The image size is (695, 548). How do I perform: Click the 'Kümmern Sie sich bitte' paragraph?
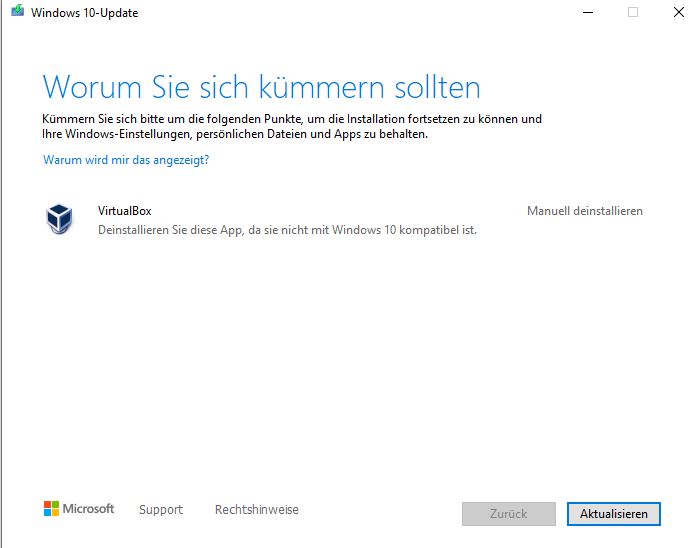292,126
